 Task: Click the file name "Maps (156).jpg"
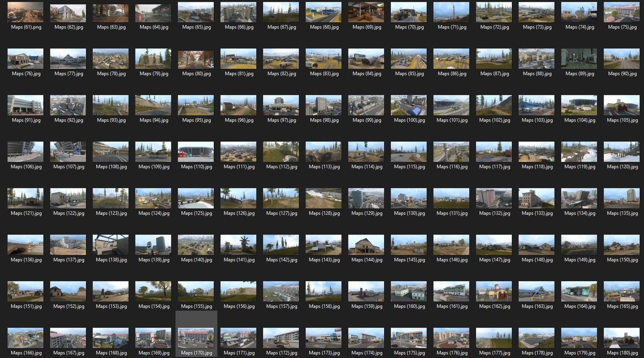239,306
